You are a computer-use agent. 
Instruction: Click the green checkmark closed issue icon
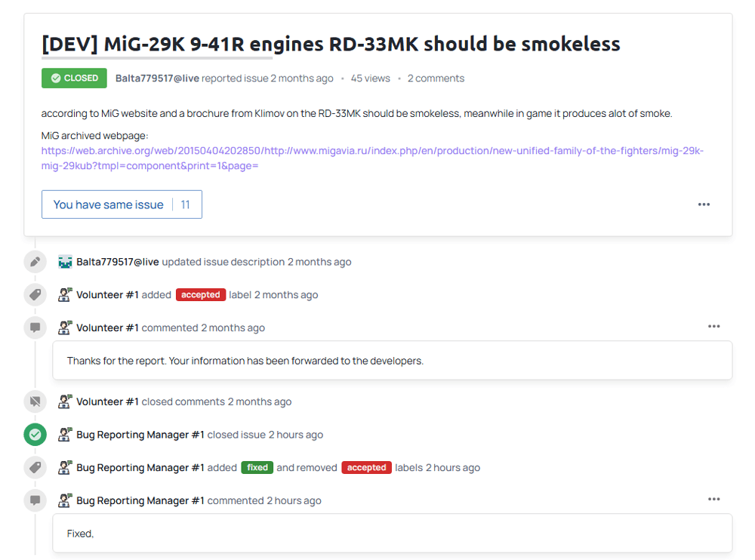(x=35, y=435)
